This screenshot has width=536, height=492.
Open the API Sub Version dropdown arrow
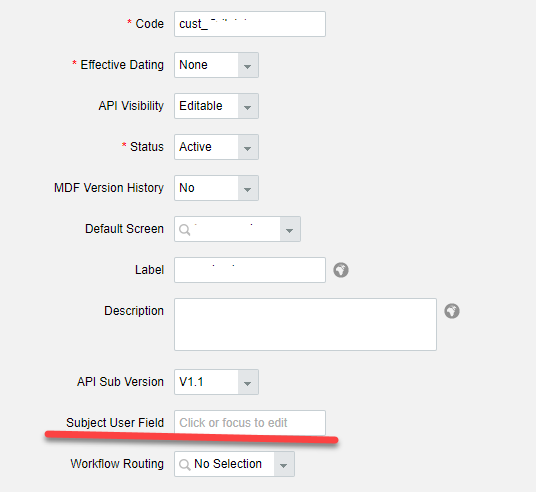coord(248,382)
